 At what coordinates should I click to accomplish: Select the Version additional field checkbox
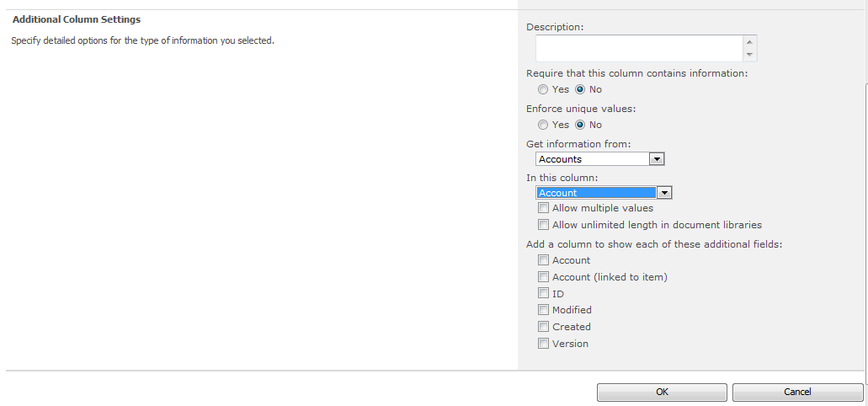(x=544, y=344)
